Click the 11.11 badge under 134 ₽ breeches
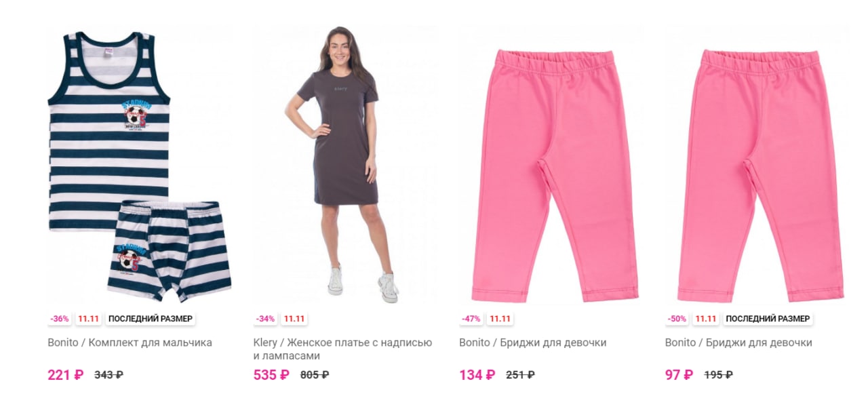Screen dimensions: 868x405 click(500, 319)
